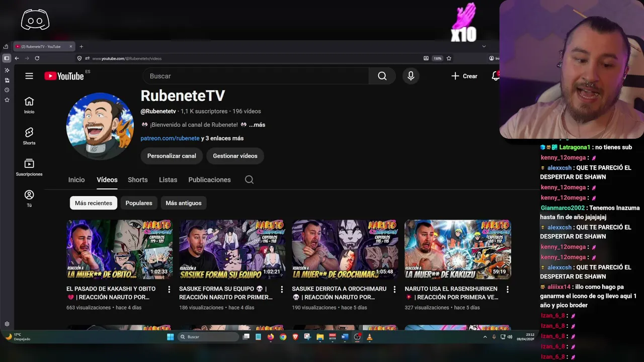Viewport: 644px width, 362px height.
Task: Open the YouTube hamburger guide menu
Action: [29, 76]
